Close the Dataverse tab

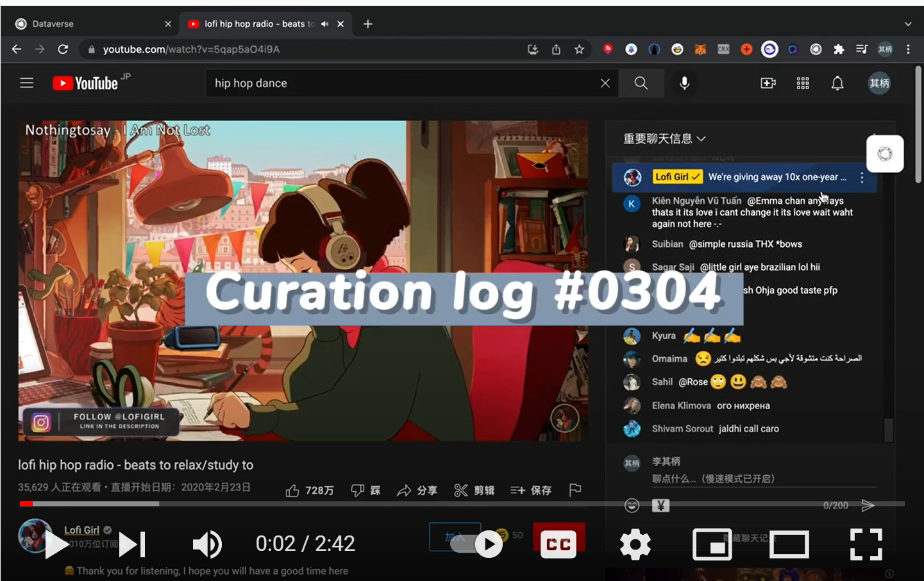pyautogui.click(x=168, y=24)
